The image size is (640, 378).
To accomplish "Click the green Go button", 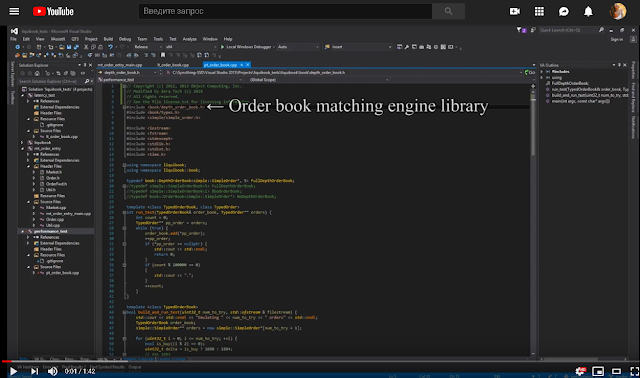I will click(x=530, y=72).
